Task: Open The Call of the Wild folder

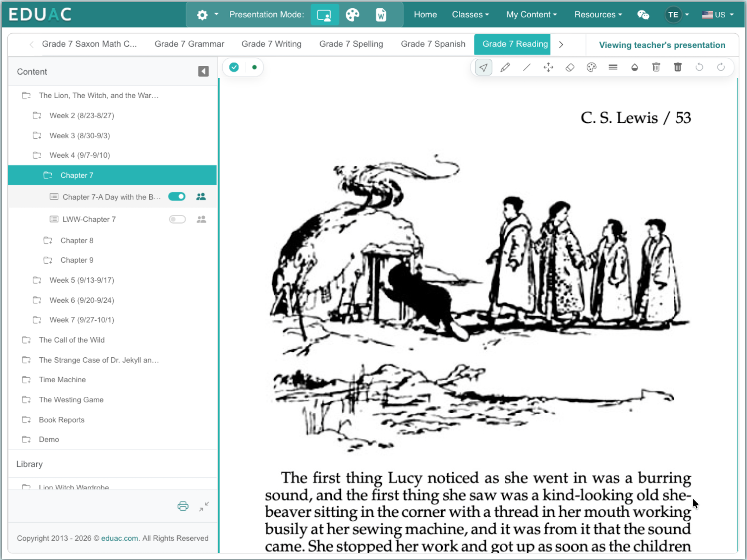Action: pyautogui.click(x=72, y=340)
